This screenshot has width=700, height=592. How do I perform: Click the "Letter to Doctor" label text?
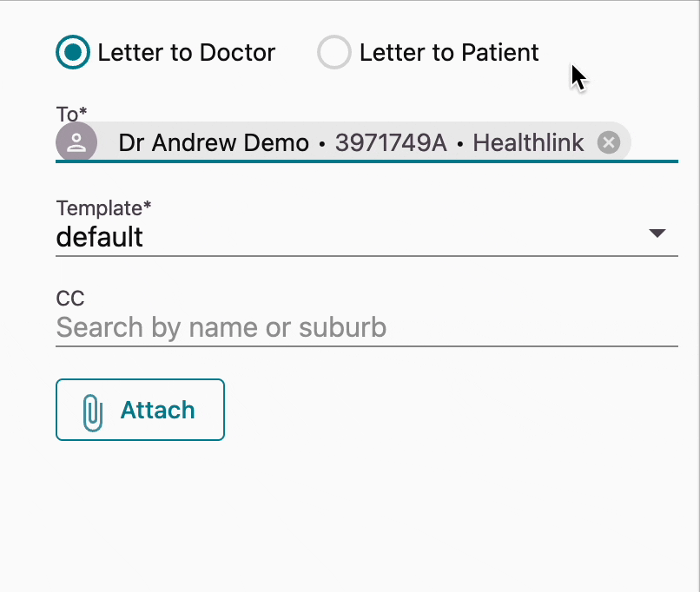(186, 53)
